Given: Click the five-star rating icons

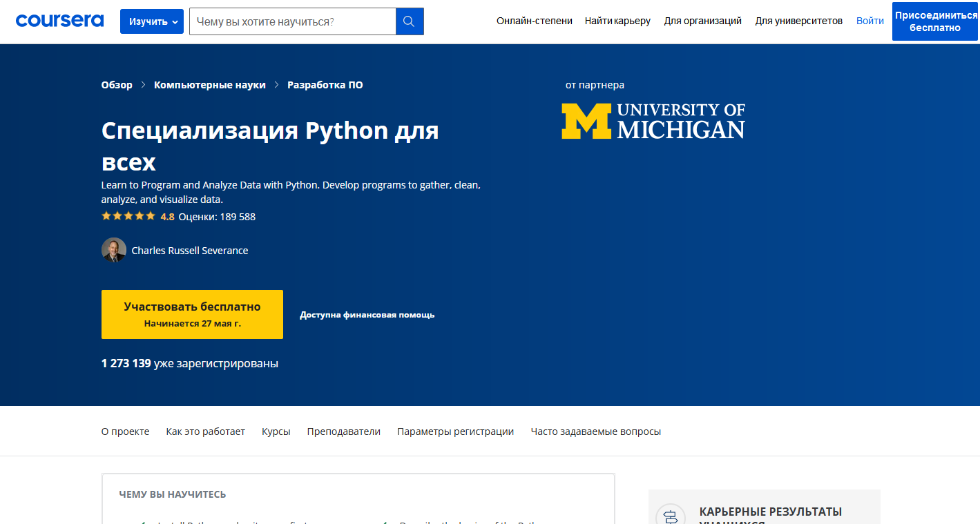Looking at the screenshot, I should tap(128, 216).
